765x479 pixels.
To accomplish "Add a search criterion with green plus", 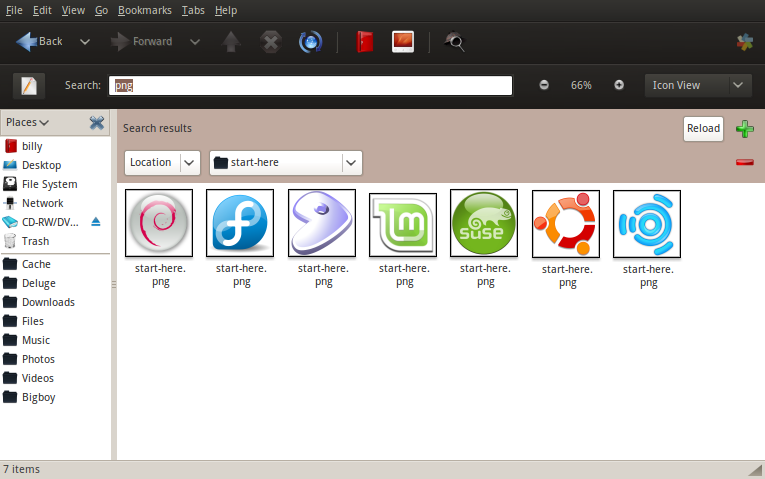I will pos(745,129).
